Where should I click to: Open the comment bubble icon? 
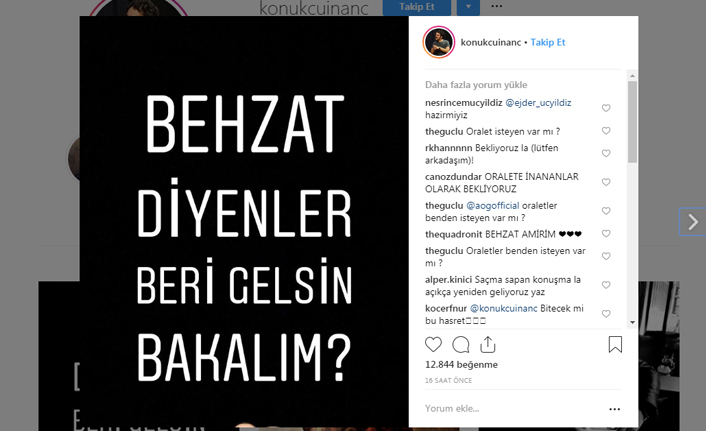click(461, 345)
